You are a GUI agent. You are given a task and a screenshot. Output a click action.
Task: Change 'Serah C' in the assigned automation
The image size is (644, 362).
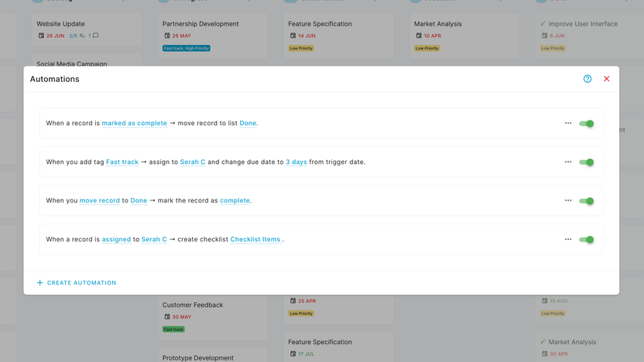(x=154, y=239)
